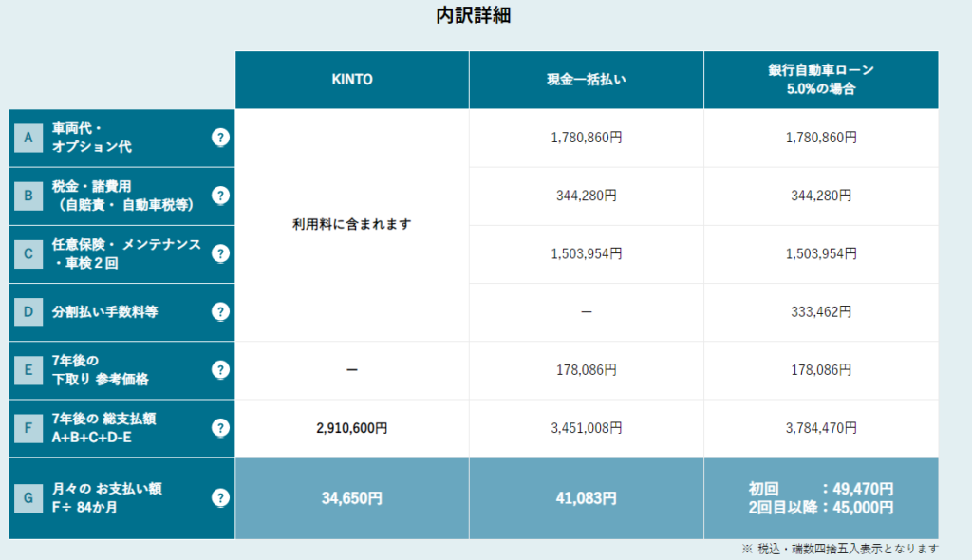Click 178,086円 in 銀行自動車ローン column
This screenshot has width=972, height=560.
click(821, 370)
